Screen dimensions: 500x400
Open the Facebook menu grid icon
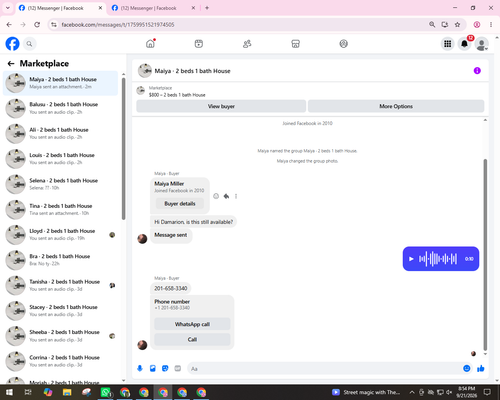coord(448,44)
